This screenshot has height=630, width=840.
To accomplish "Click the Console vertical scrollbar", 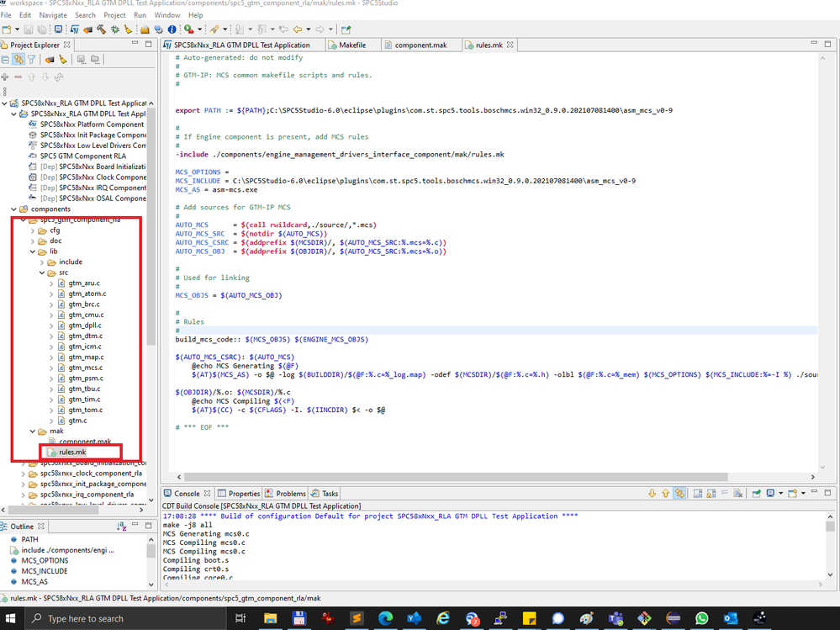I will (830, 527).
